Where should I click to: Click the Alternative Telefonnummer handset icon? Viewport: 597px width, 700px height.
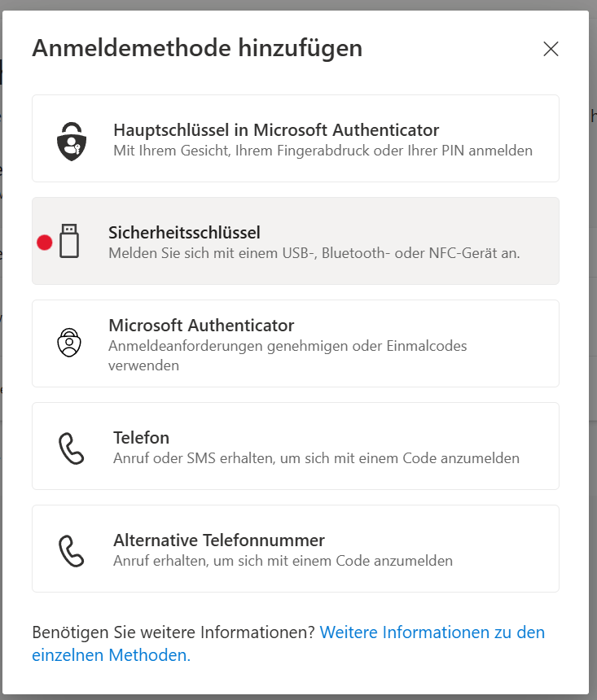[71, 549]
